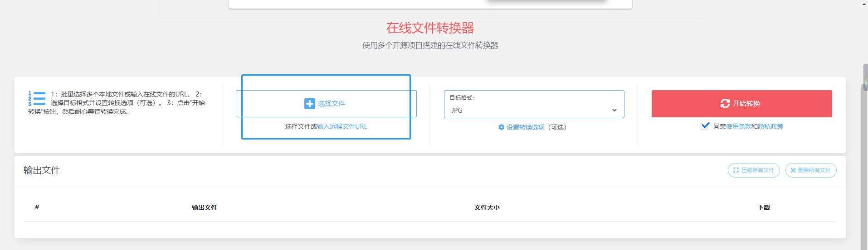Click 删除所有文件 button
The height and width of the screenshot is (250, 868).
[811, 170]
